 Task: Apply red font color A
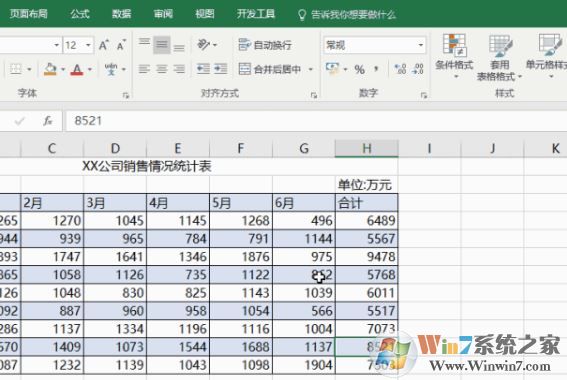click(x=77, y=69)
